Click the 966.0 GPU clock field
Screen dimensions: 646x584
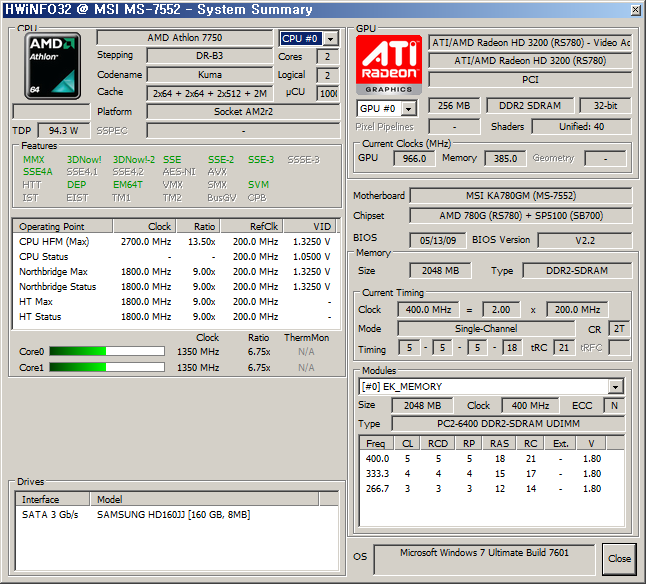[x=414, y=159]
